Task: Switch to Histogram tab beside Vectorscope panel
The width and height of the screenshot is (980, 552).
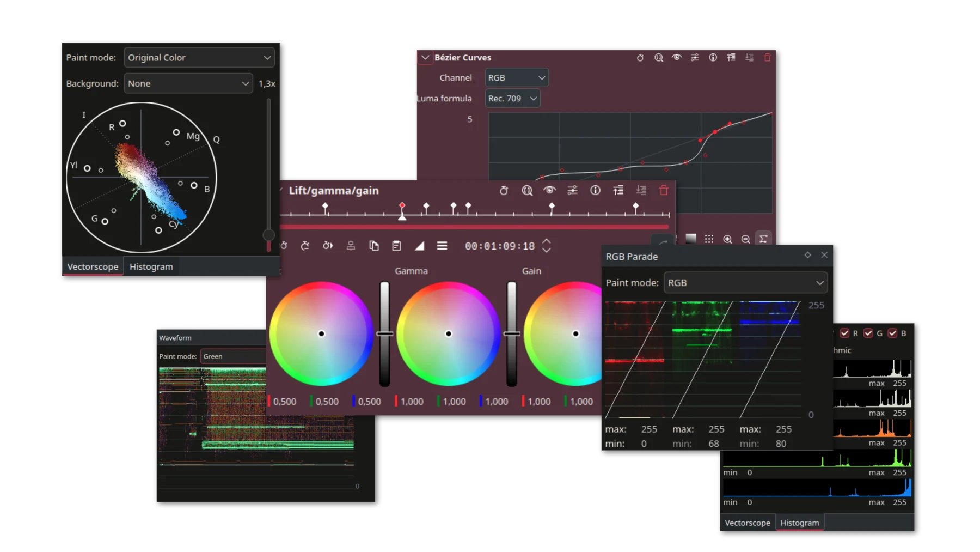Action: click(x=151, y=266)
